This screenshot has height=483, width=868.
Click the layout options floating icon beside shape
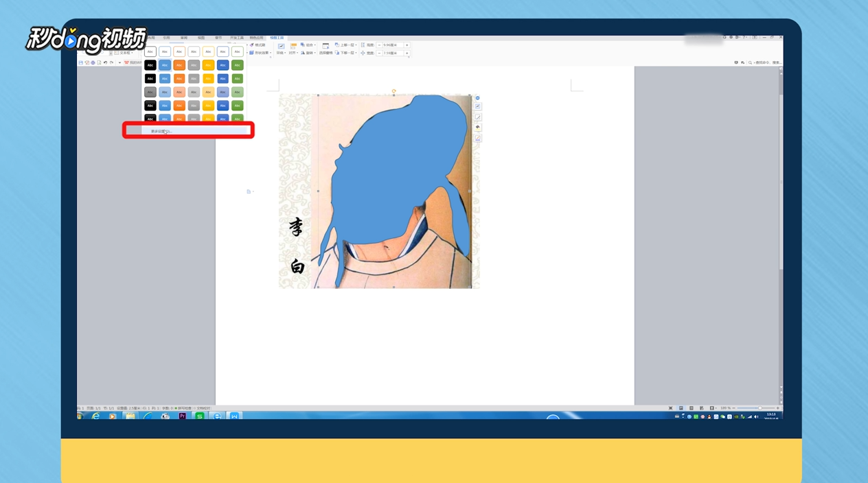[x=478, y=106]
